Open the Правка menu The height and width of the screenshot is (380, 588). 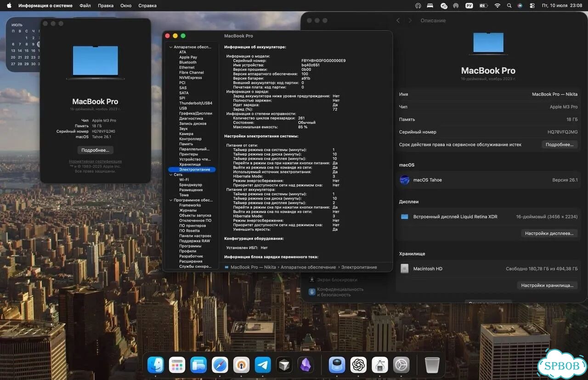point(106,6)
